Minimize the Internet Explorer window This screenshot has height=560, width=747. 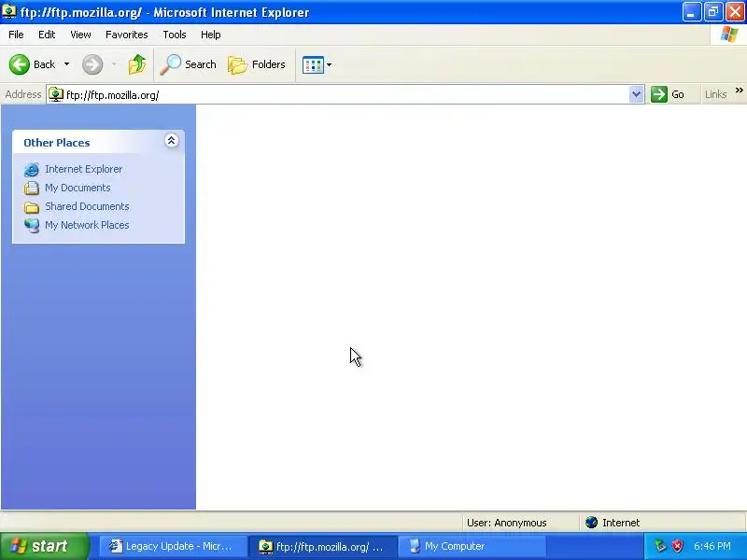pyautogui.click(x=692, y=12)
